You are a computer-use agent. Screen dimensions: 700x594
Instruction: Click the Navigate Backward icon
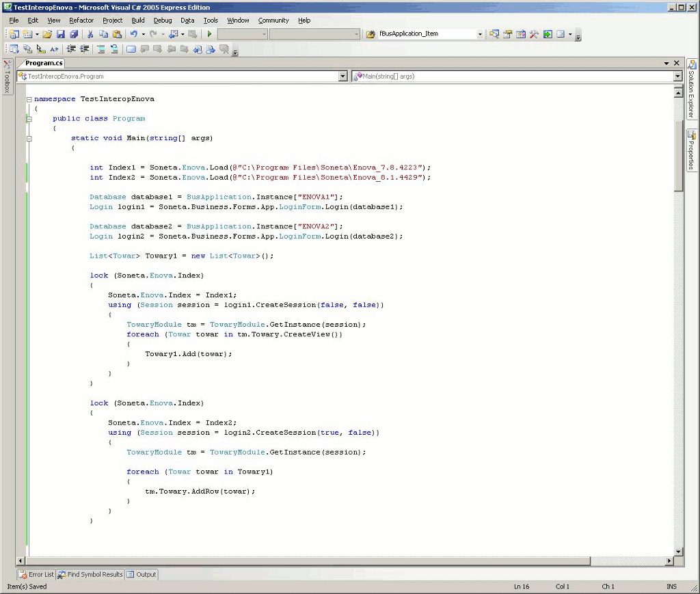[x=174, y=34]
